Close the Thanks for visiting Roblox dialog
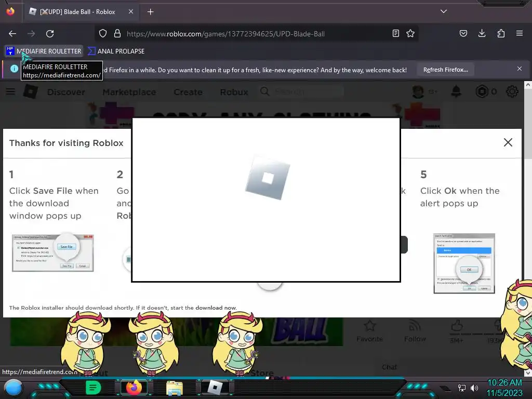The height and width of the screenshot is (399, 532). click(508, 142)
